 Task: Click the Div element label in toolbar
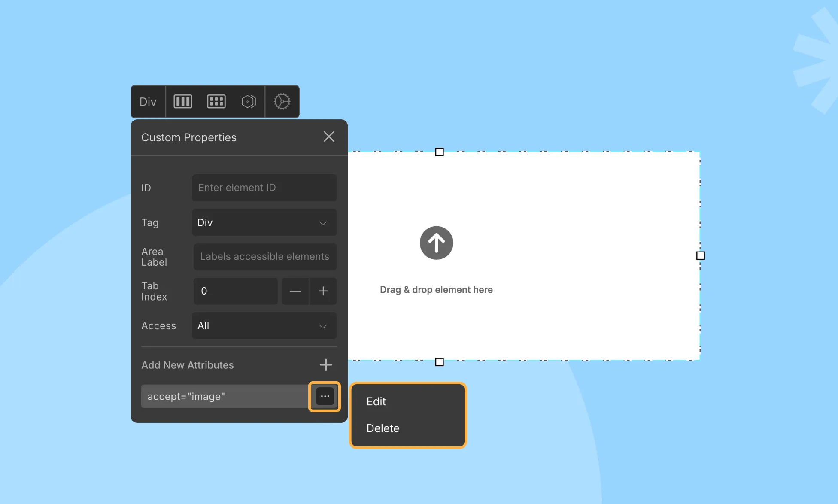(x=148, y=101)
